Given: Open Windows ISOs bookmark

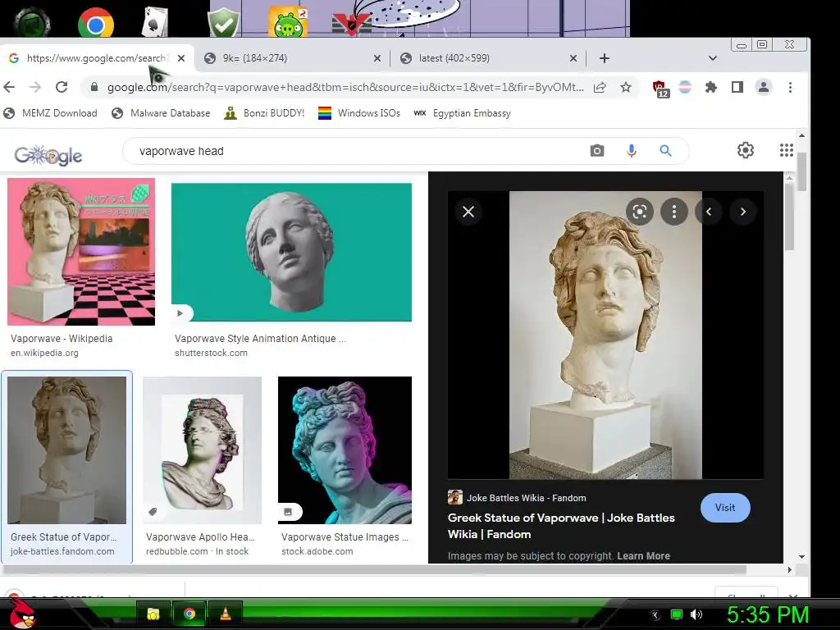Looking at the screenshot, I should click(359, 113).
